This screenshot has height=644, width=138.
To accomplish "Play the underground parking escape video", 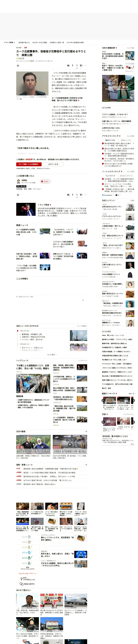I will click(70, 444).
